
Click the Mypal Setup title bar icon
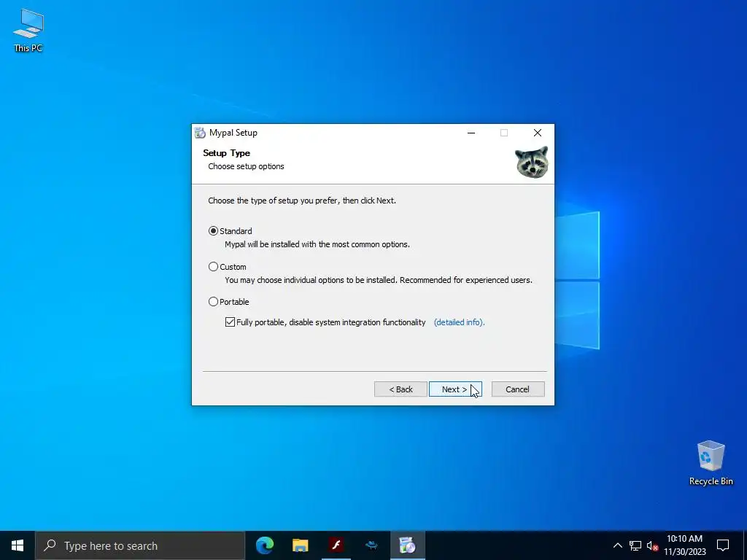200,133
